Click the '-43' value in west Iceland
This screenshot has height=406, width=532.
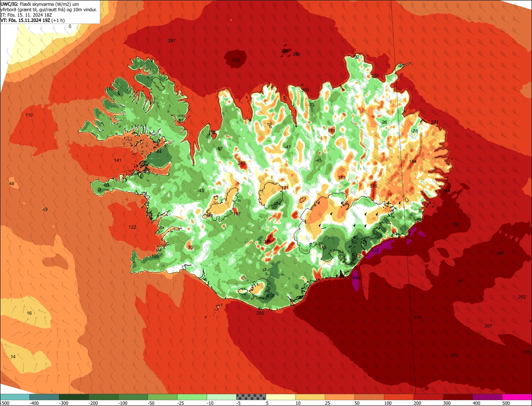201,191
